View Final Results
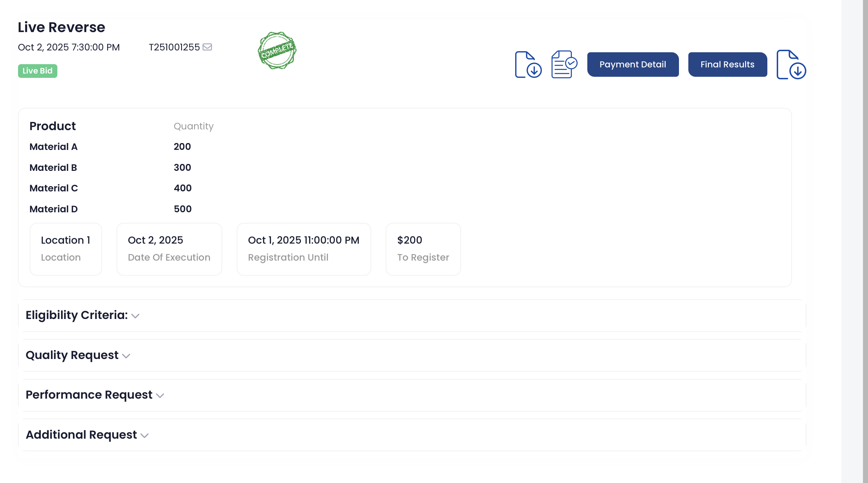Image resolution: width=868 pixels, height=483 pixels. (x=727, y=65)
